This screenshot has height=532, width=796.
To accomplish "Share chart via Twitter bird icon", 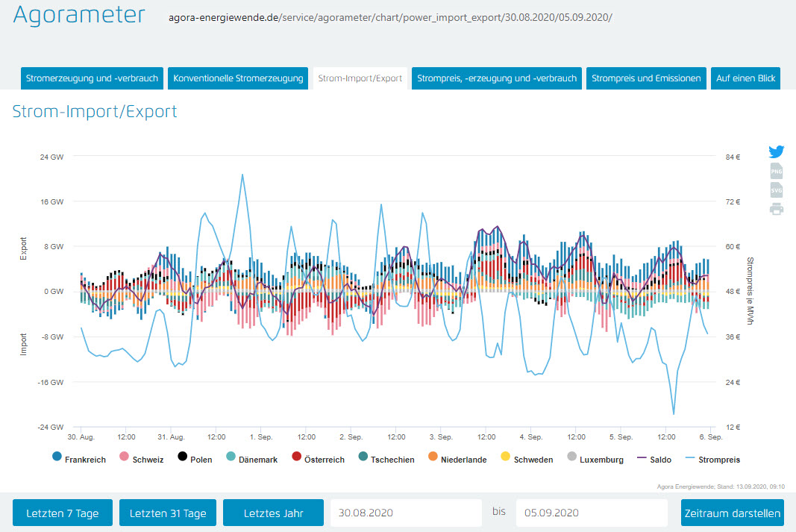I will click(x=777, y=152).
